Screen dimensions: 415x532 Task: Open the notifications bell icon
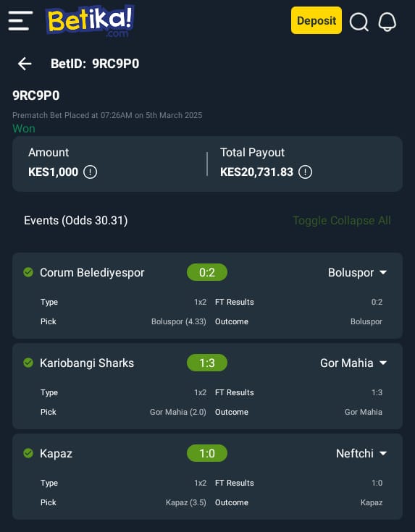tap(387, 22)
